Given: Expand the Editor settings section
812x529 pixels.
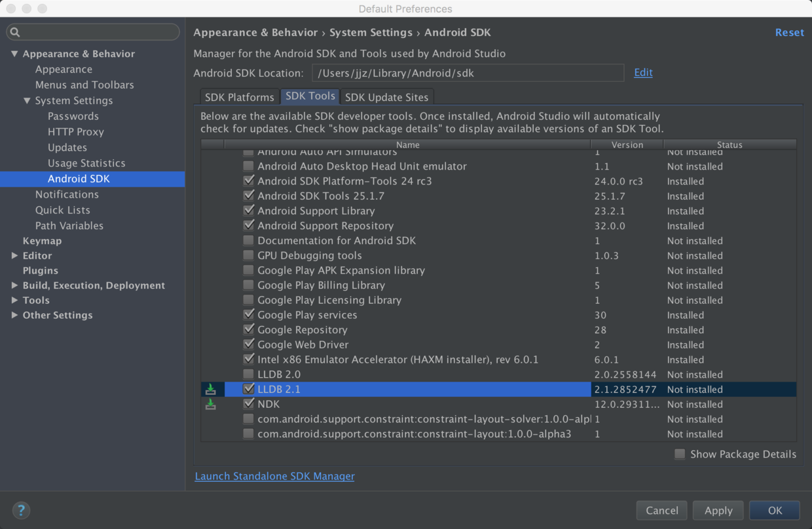Looking at the screenshot, I should click(x=14, y=255).
